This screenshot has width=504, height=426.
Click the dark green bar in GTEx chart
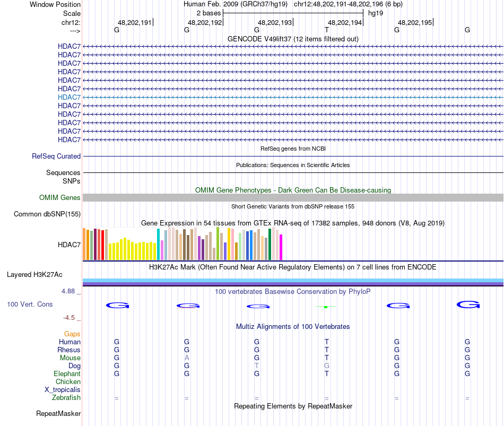point(270,245)
